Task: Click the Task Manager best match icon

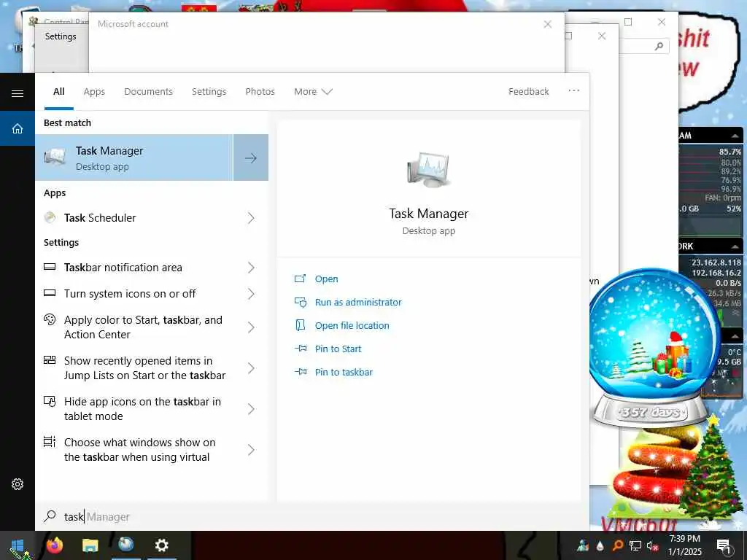Action: (55, 157)
